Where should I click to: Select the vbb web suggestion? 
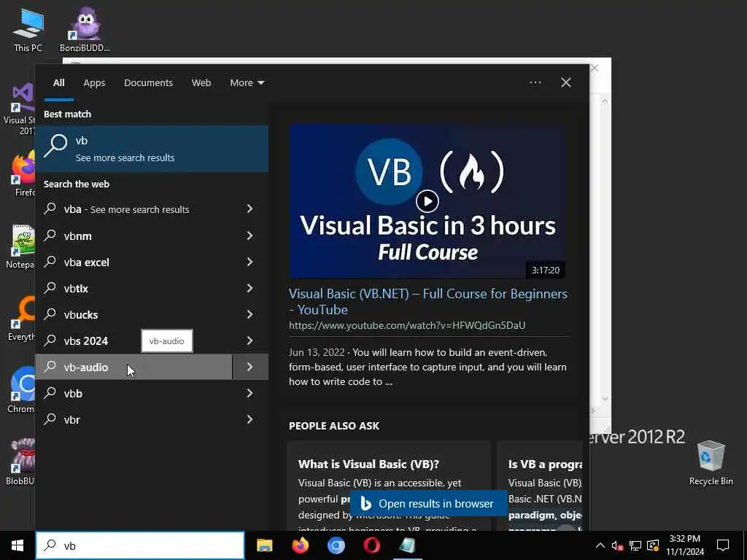coord(134,393)
